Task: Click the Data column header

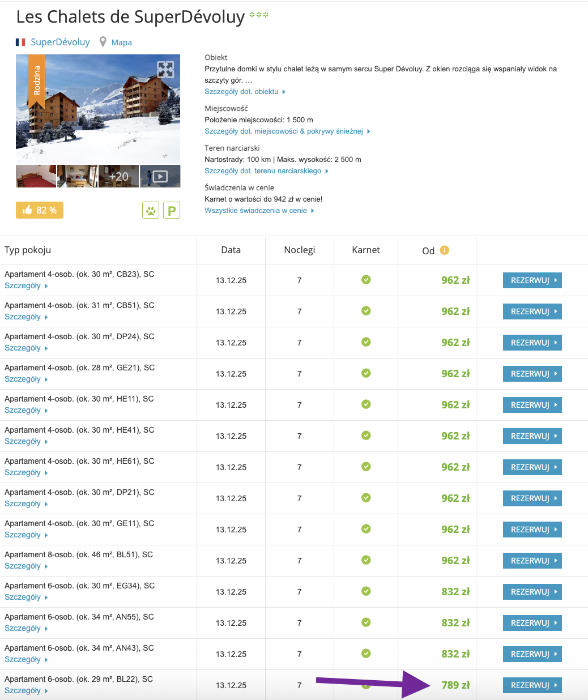Action: coord(231,250)
